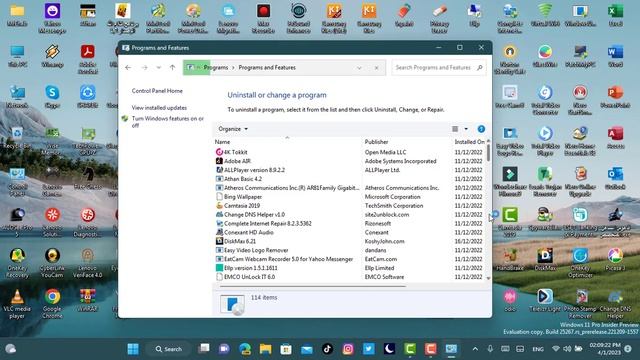
Task: Click Search Programs and Features field
Action: pos(439,68)
